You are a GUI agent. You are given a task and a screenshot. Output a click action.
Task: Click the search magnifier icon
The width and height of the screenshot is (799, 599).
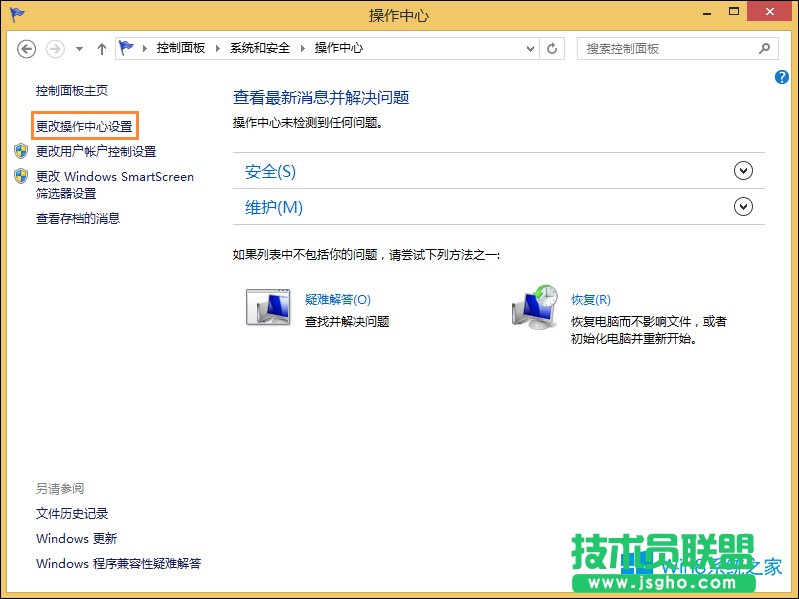coord(764,48)
